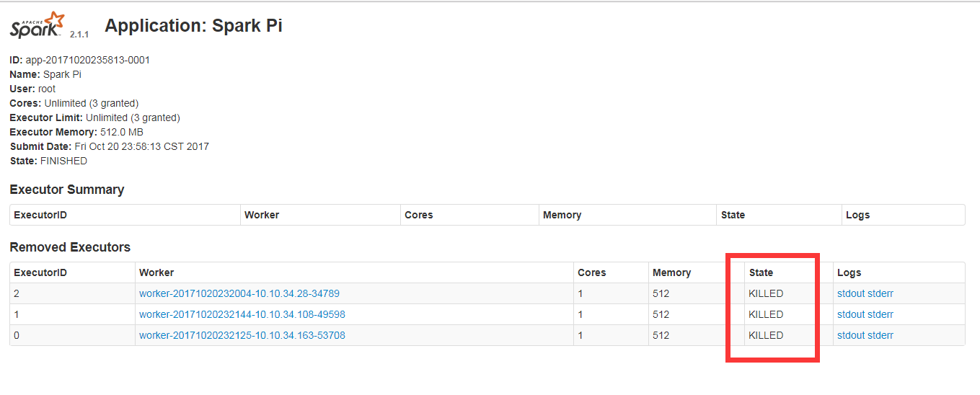The image size is (980, 395).
Task: Click the Executor Limit line
Action: point(94,117)
